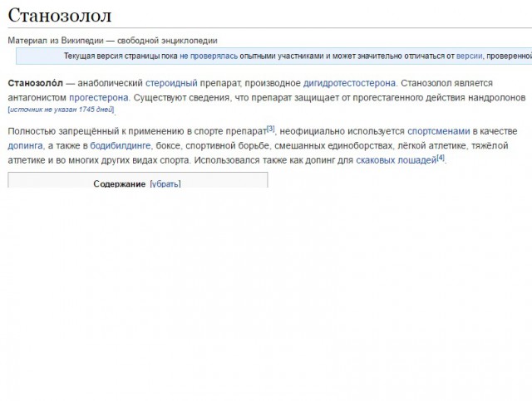The width and height of the screenshot is (532, 401).
Task: Follow the 'стероидный' link
Action: 171,83
